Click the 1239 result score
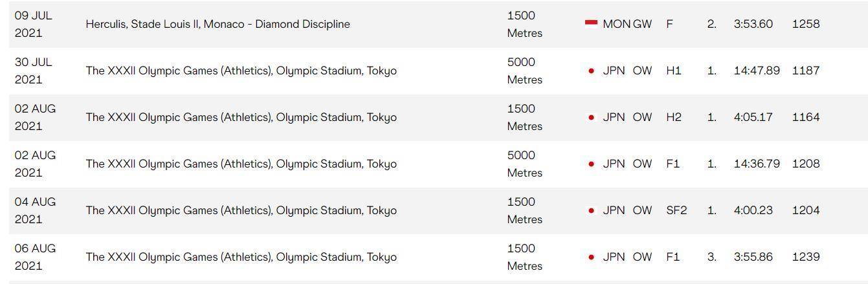 [805, 257]
